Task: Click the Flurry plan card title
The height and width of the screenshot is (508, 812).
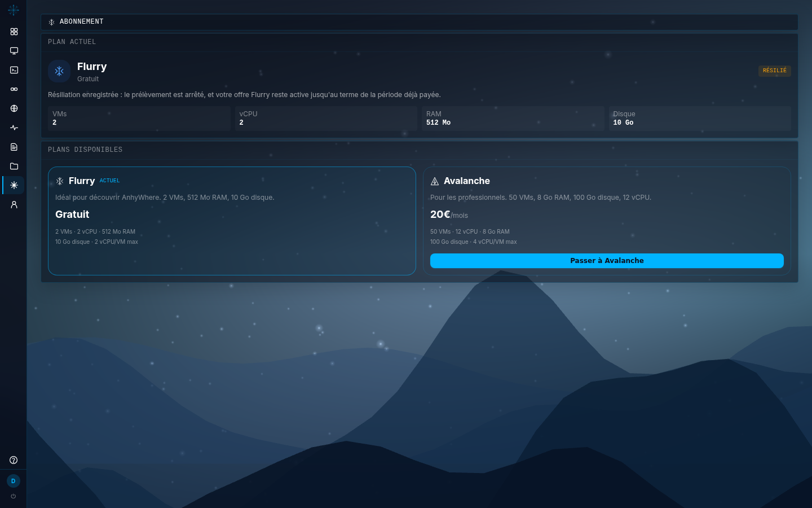Action: pyautogui.click(x=82, y=181)
